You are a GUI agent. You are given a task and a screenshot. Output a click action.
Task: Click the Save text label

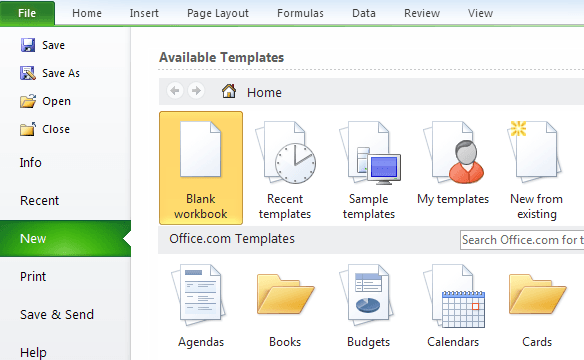click(x=53, y=45)
